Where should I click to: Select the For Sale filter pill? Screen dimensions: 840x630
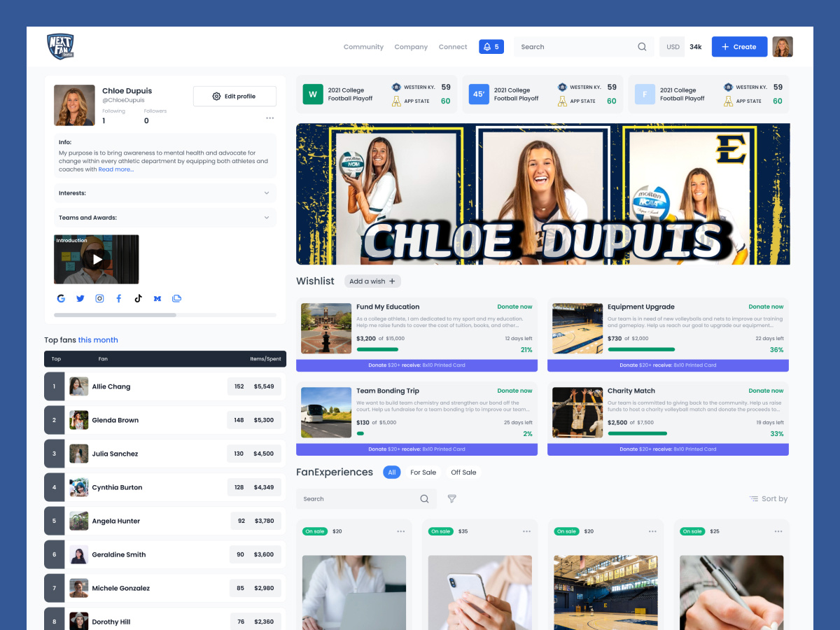click(423, 472)
